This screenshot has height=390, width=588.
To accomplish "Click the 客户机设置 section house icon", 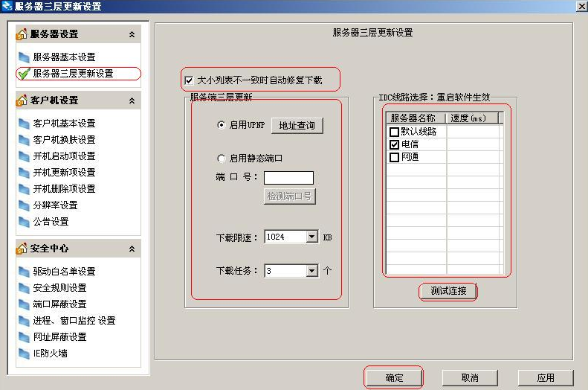I will click(x=22, y=100).
